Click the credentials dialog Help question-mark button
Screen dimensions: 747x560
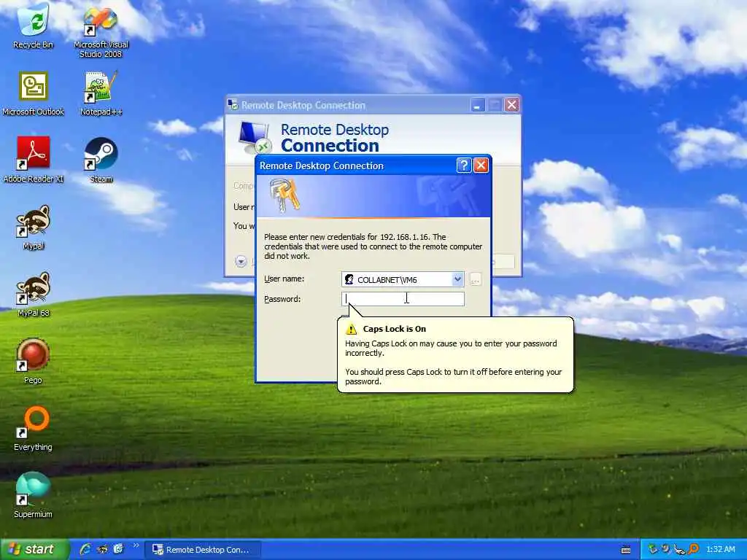pos(464,166)
